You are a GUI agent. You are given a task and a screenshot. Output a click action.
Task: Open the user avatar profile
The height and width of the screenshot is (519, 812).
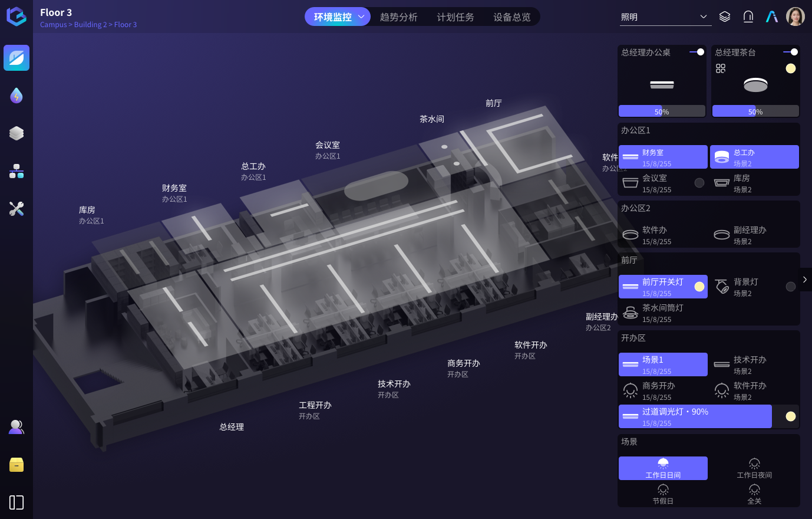(796, 17)
